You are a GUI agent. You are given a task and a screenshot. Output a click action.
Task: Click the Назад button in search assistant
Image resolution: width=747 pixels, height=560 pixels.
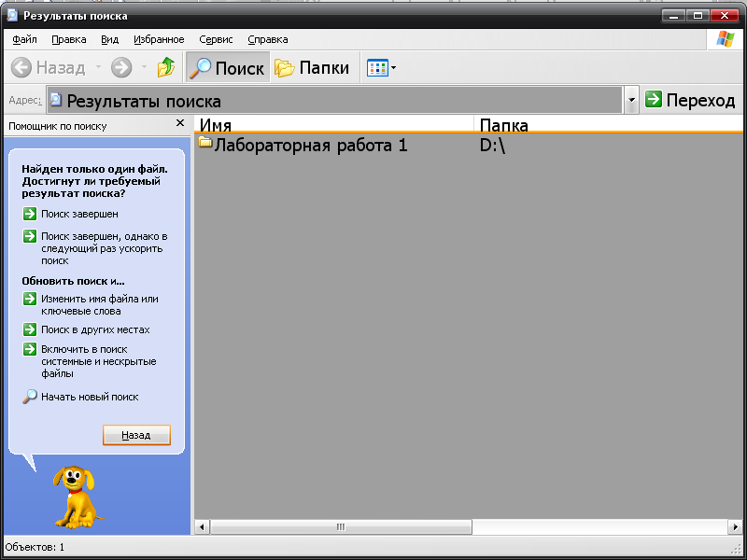136,435
